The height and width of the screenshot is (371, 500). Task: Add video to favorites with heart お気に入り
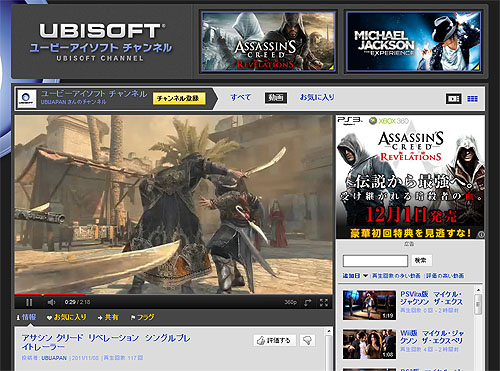pos(67,317)
